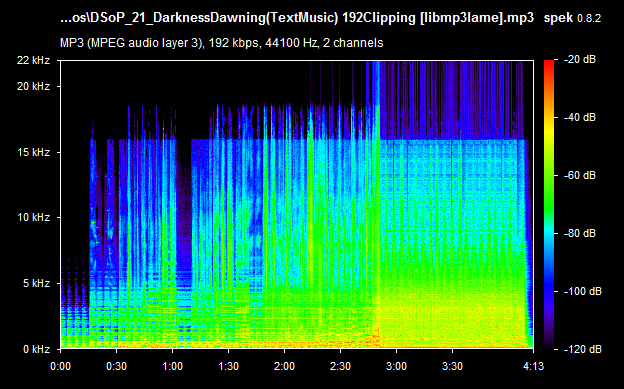The image size is (624, 389).
Task: Click the MP3 file name title
Action: (297, 18)
